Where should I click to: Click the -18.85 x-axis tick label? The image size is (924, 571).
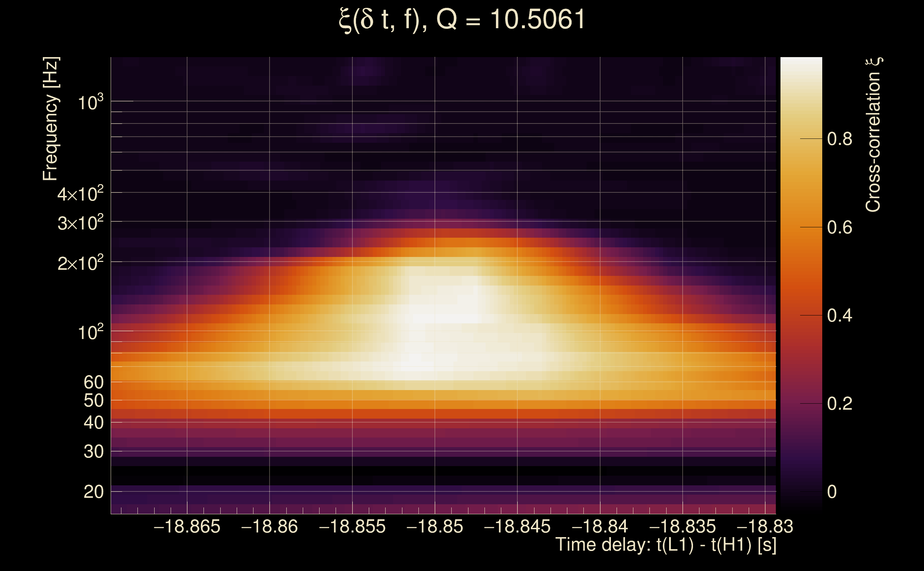point(435,526)
